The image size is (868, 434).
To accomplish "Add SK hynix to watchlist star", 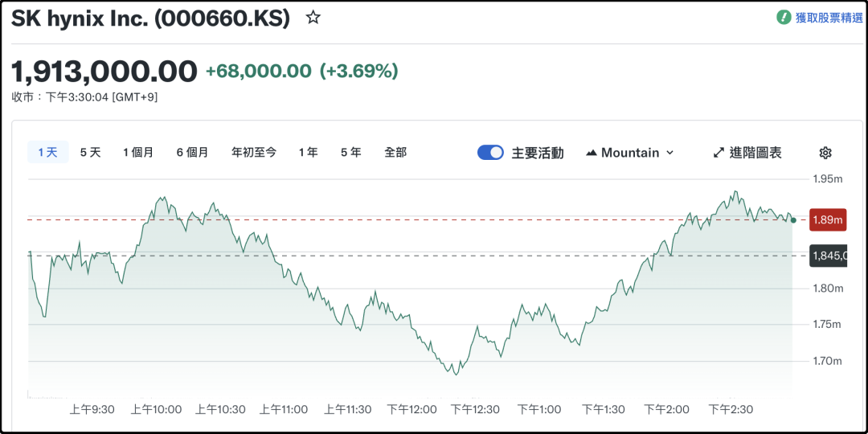I will pyautogui.click(x=313, y=18).
